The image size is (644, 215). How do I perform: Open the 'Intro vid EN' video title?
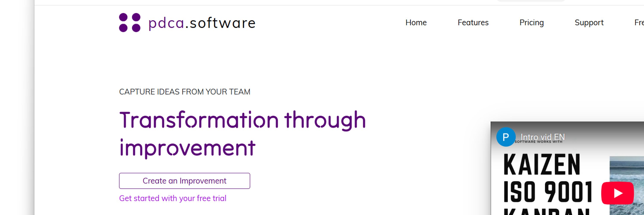(542, 137)
